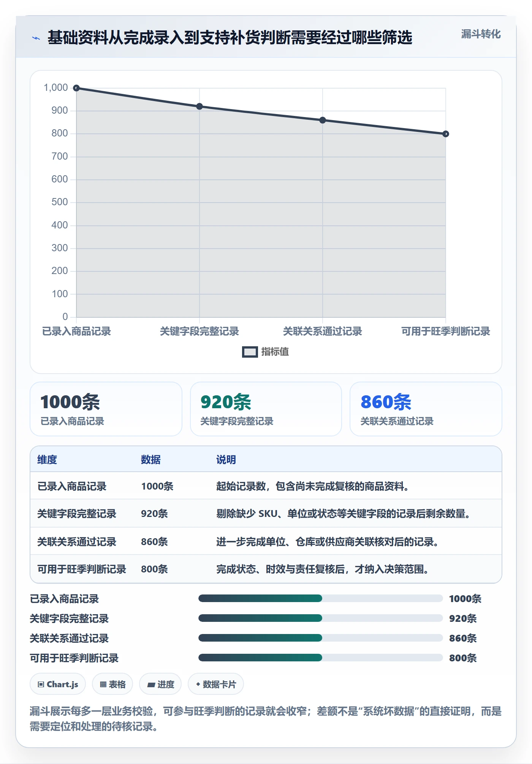Click the 数据 column header
Viewport: 532px width, 764px height.
point(151,460)
